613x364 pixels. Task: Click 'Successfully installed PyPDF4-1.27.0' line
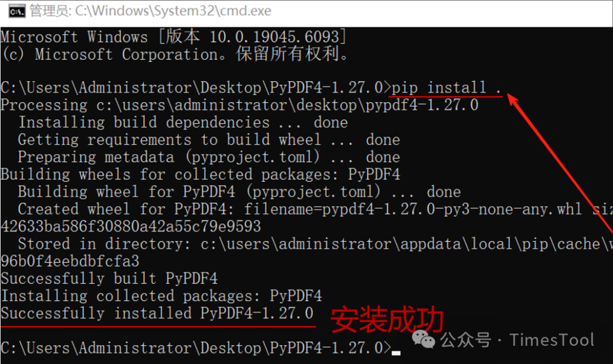click(x=157, y=313)
